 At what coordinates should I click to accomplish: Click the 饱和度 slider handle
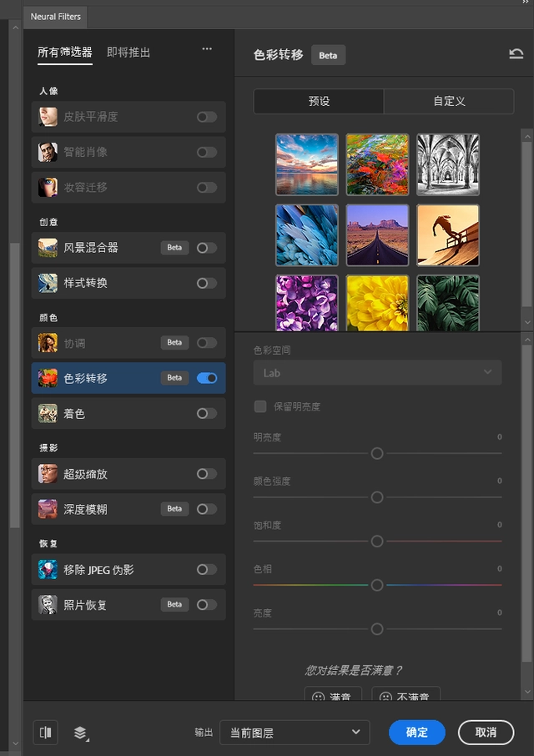point(377,541)
